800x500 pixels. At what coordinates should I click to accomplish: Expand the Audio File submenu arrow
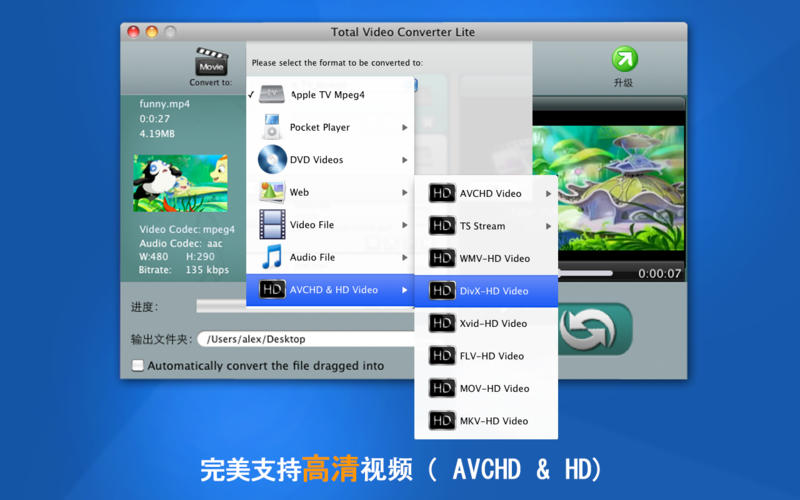pyautogui.click(x=405, y=257)
